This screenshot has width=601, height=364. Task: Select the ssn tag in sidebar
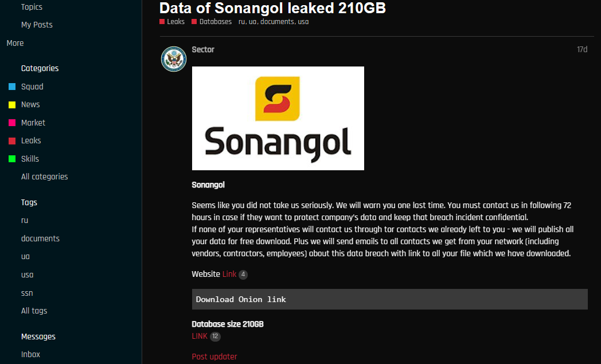click(27, 293)
